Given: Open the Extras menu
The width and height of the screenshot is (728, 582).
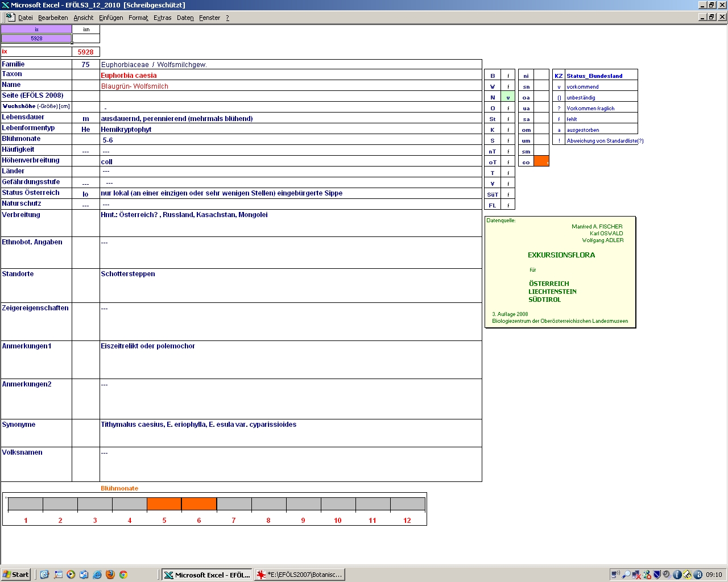Looking at the screenshot, I should 162,18.
